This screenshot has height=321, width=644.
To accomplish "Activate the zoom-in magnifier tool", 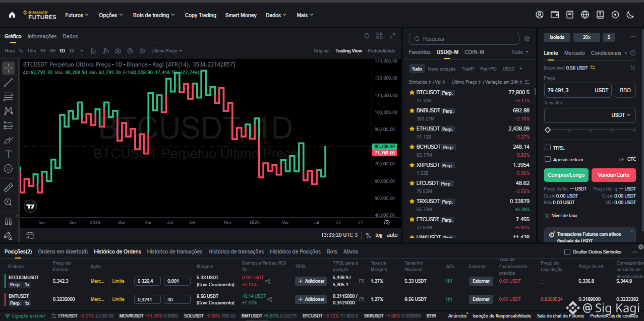I will pyautogui.click(x=8, y=202).
